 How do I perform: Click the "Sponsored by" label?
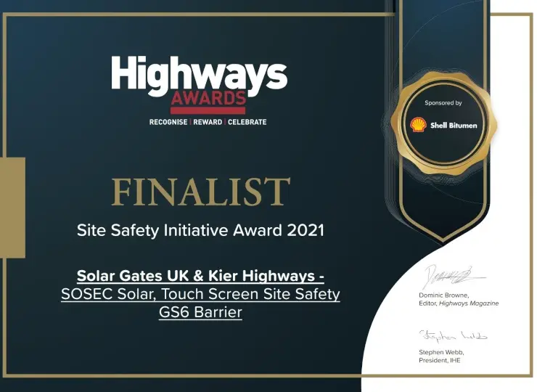(x=443, y=103)
